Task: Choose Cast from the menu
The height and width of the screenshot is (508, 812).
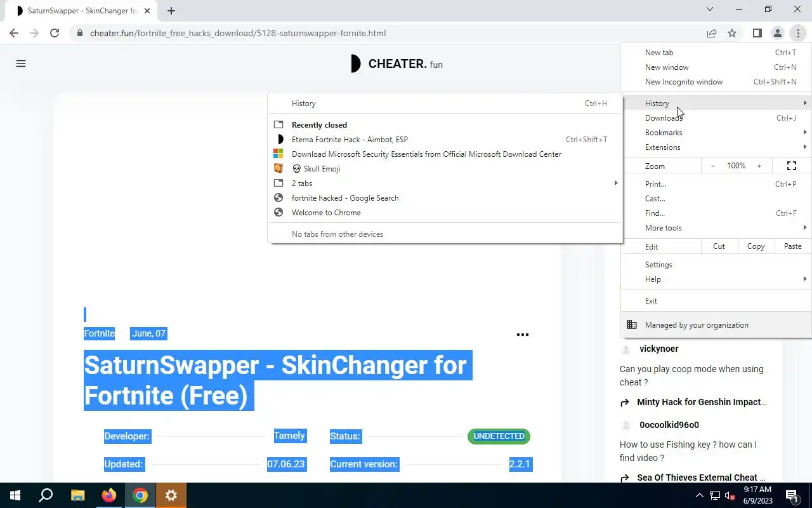Action: click(716, 199)
